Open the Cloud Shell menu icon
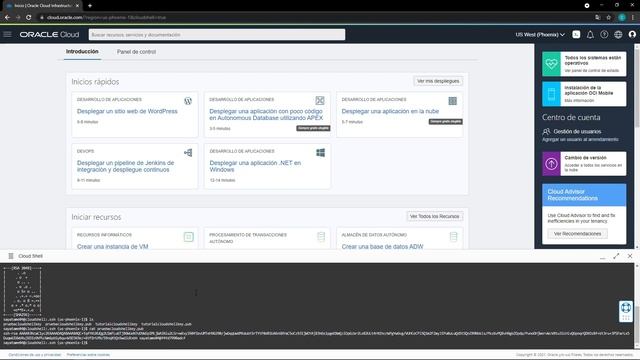Screen dimensions: 640x360 [x=11, y=256]
